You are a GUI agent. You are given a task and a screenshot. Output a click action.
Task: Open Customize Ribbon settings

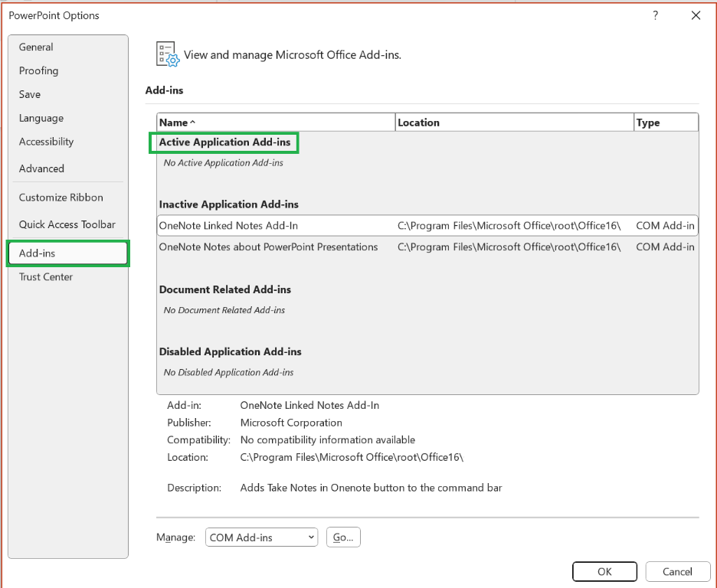[x=61, y=198]
